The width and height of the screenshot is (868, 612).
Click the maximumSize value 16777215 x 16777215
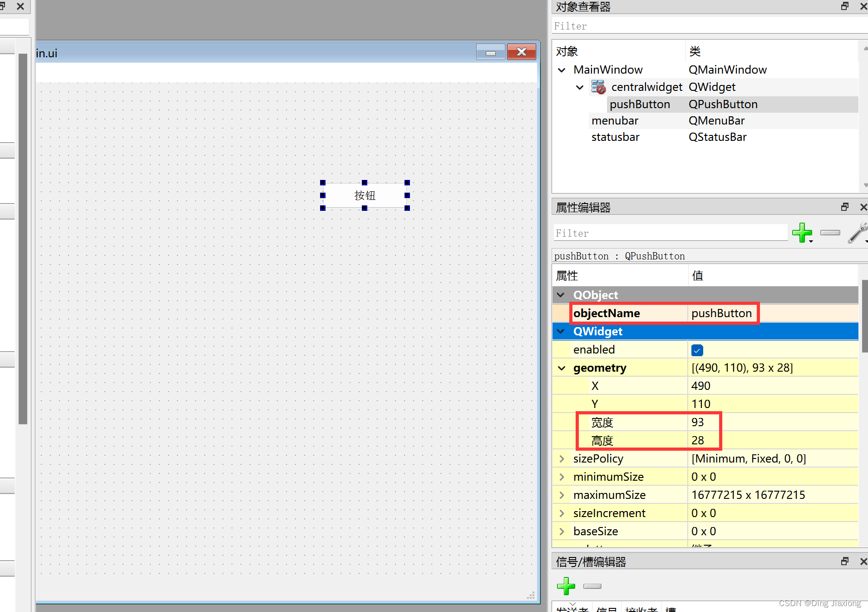pos(748,495)
